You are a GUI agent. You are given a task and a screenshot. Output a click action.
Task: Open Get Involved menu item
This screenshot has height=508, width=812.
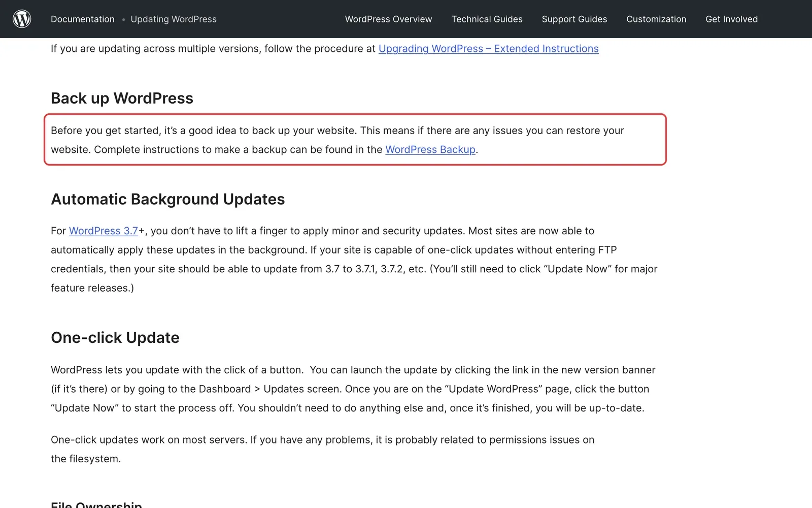(731, 19)
